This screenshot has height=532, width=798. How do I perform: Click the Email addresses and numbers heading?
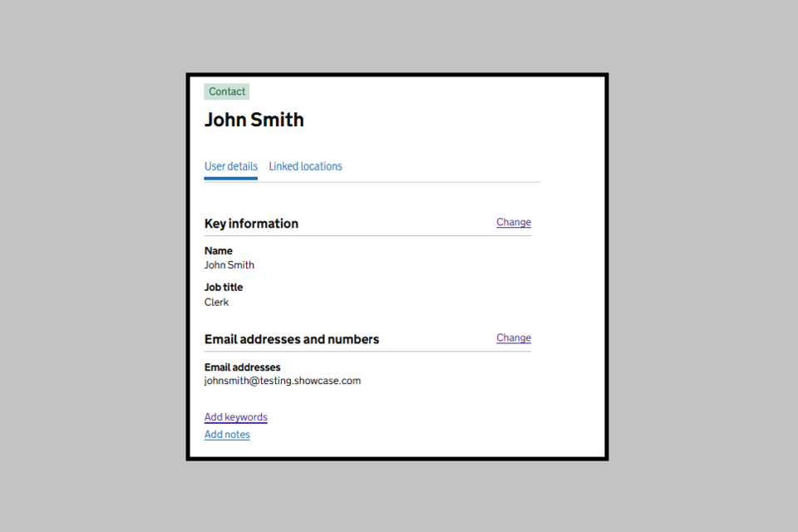point(292,339)
